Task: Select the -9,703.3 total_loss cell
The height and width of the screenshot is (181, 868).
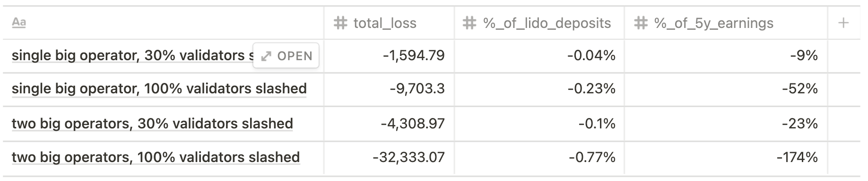Action: click(x=389, y=89)
